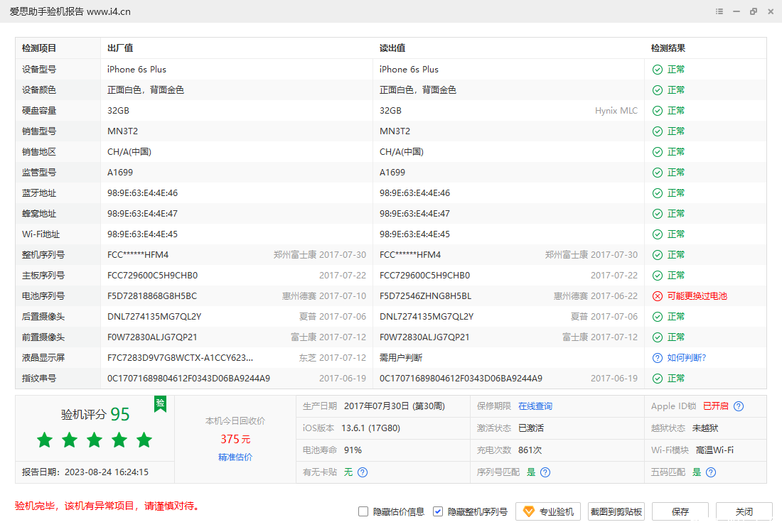
Task: Click the green check icon in 蜂窝地址 row
Action: 658,214
